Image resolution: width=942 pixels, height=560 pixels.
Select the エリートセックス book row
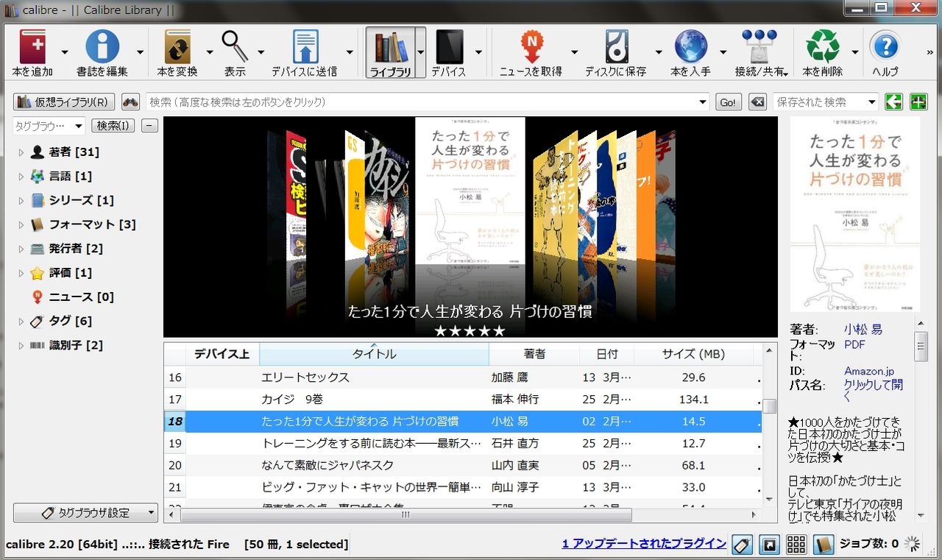pos(463,378)
